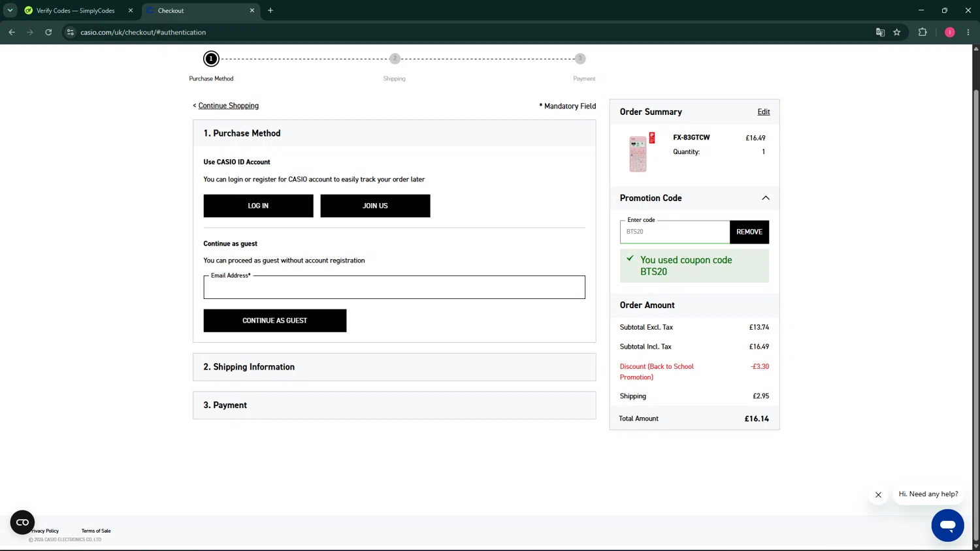Viewport: 980px width, 551px height.
Task: Click the 1. Purchase Method section header
Action: point(394,133)
